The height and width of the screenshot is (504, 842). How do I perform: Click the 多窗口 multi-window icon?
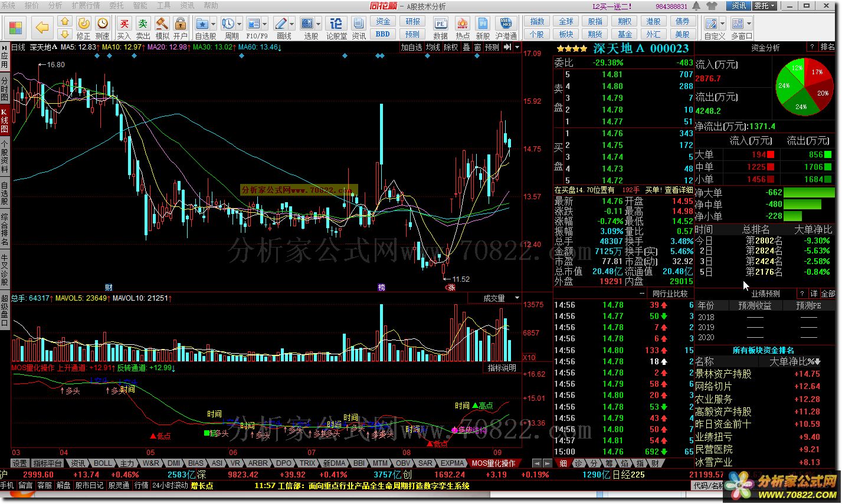click(x=738, y=24)
